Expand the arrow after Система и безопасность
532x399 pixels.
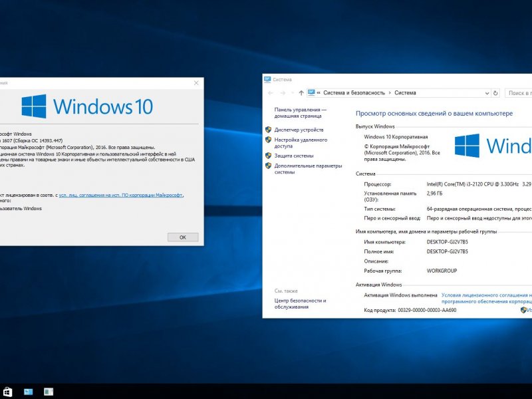390,93
